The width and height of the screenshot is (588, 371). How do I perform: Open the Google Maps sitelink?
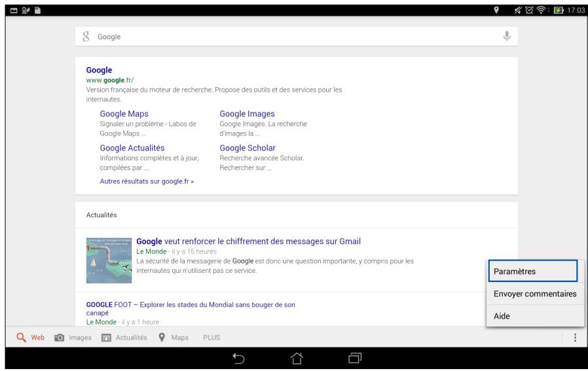point(124,114)
